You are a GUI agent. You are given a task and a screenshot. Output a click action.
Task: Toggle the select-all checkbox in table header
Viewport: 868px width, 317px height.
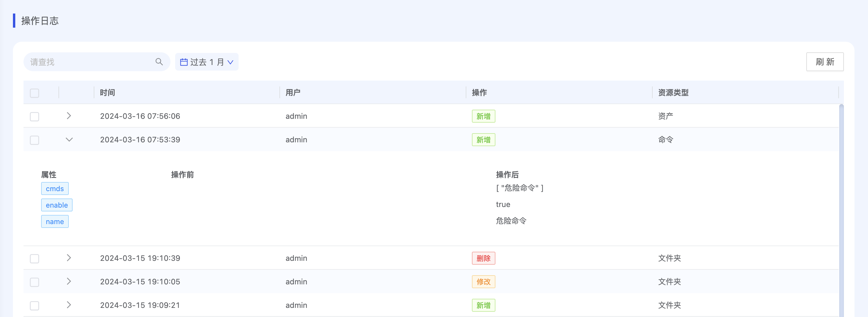(x=34, y=93)
